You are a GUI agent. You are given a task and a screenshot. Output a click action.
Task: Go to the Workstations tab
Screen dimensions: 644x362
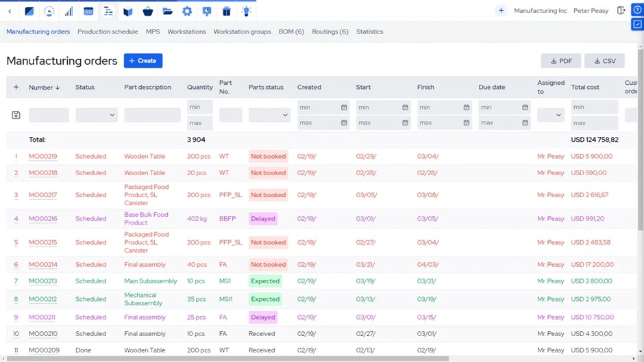pyautogui.click(x=186, y=31)
